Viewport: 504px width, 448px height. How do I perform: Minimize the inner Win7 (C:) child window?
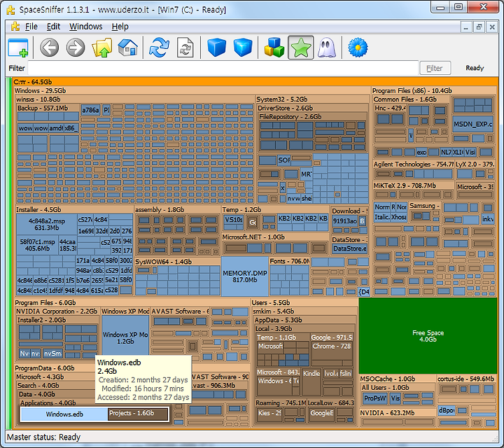click(x=465, y=27)
